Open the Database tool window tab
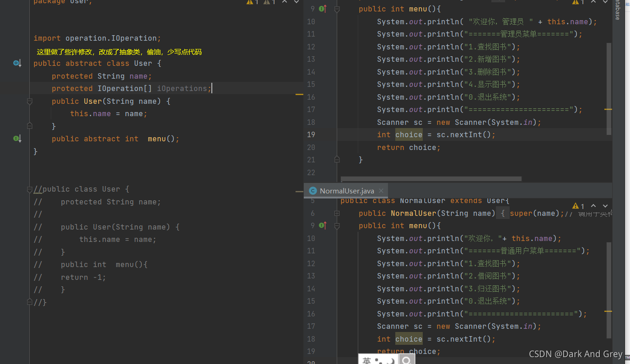This screenshot has height=364, width=630. pos(618,10)
